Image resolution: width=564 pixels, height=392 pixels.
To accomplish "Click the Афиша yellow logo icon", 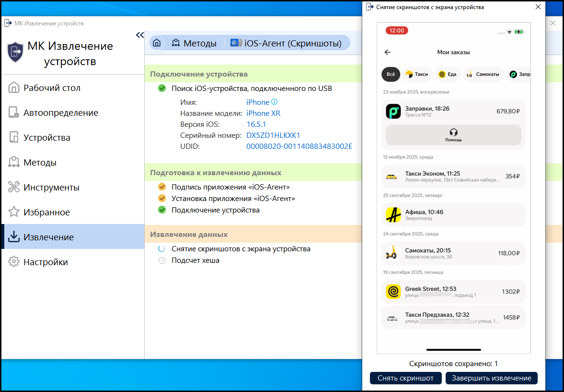I will click(x=393, y=215).
